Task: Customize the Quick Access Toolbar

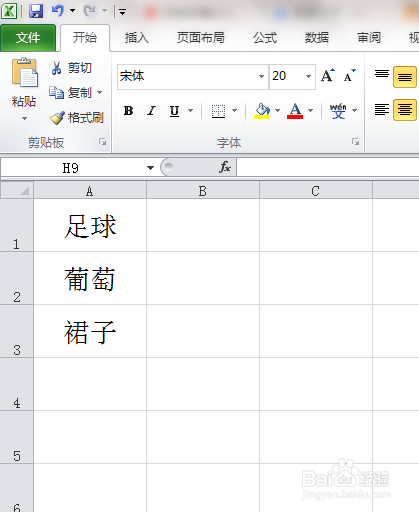Action: (x=122, y=12)
